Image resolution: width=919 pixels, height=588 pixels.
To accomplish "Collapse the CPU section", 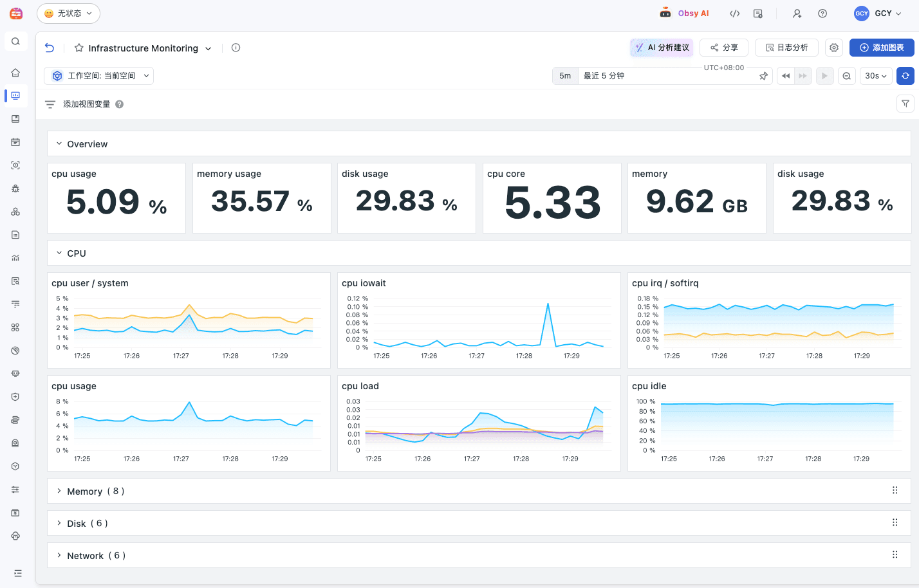I will pos(59,253).
